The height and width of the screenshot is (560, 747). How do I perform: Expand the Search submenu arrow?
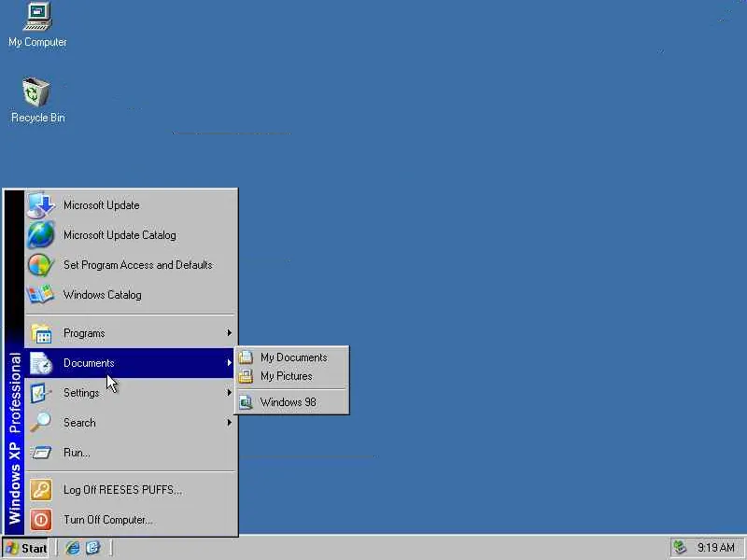pos(229,423)
